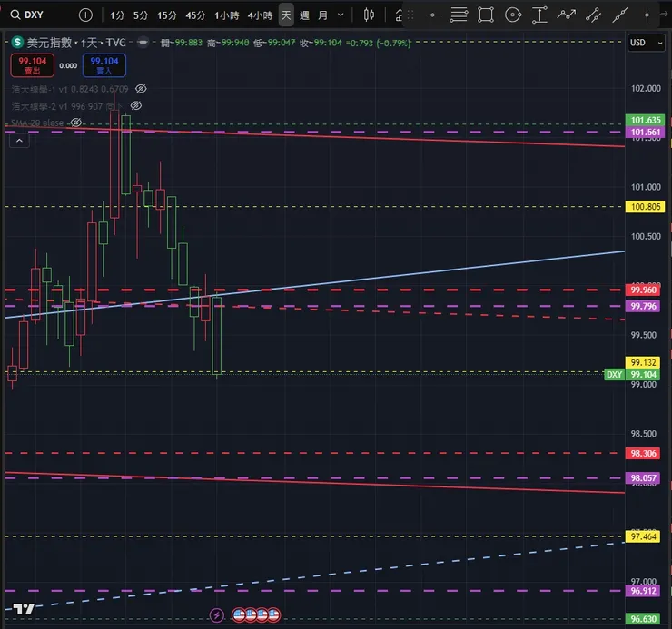Click the 96.630 green price label

[643, 619]
